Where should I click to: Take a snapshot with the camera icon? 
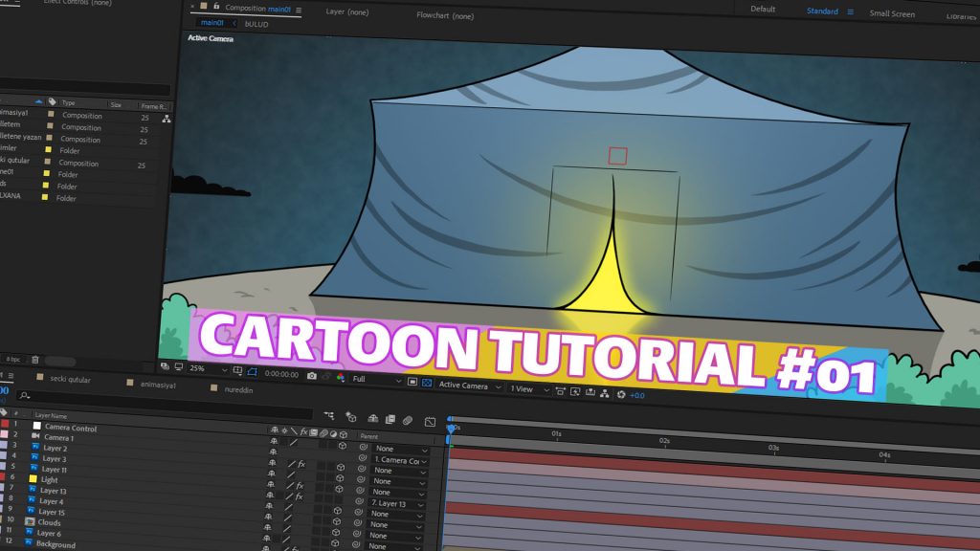[311, 375]
